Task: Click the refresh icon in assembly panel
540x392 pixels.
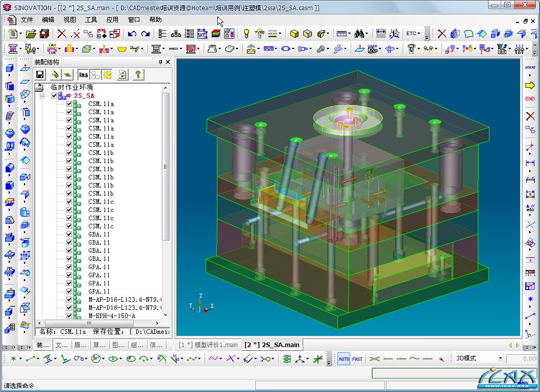Action: tap(122, 75)
